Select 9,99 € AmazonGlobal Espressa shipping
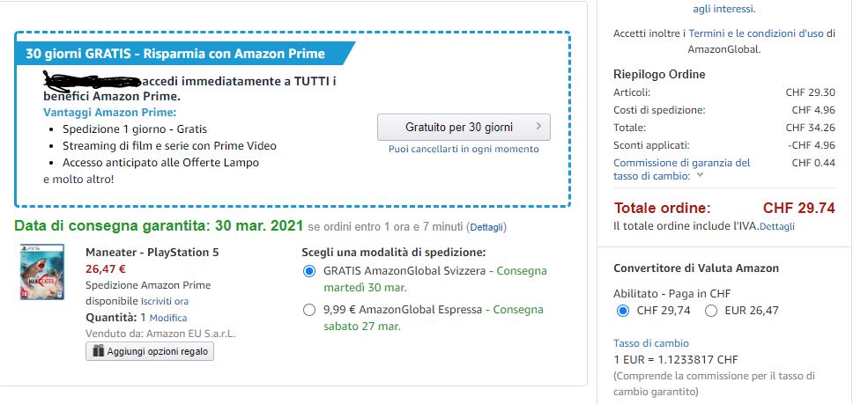This screenshot has width=868, height=404. pos(308,310)
